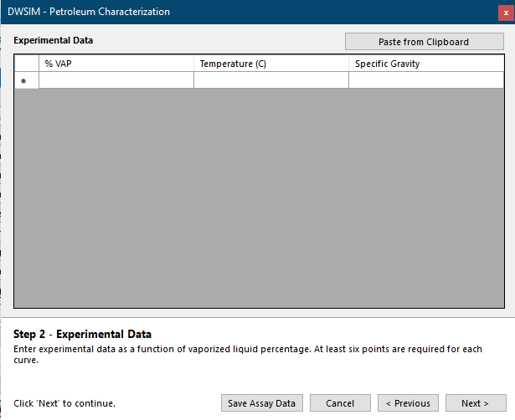The image size is (515, 420).
Task: Go back with the Previous button
Action: click(408, 403)
